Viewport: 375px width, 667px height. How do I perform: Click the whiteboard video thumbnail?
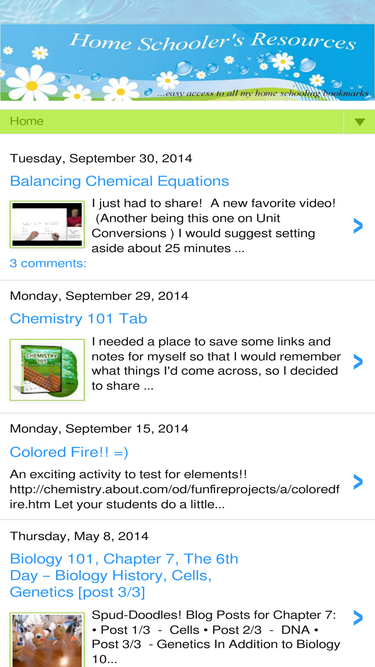[x=47, y=225]
